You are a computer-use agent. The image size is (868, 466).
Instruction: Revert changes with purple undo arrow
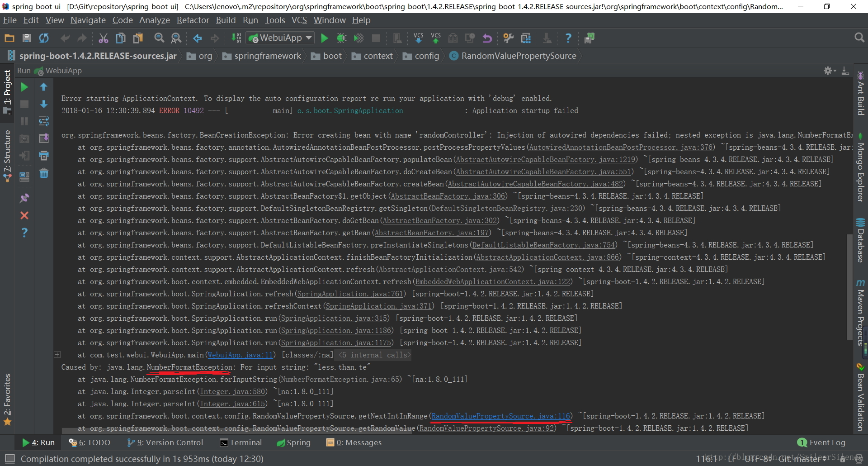487,38
